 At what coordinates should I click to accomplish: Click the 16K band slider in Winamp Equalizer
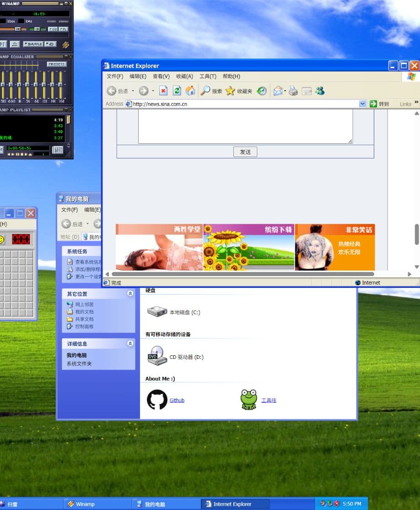(60, 85)
